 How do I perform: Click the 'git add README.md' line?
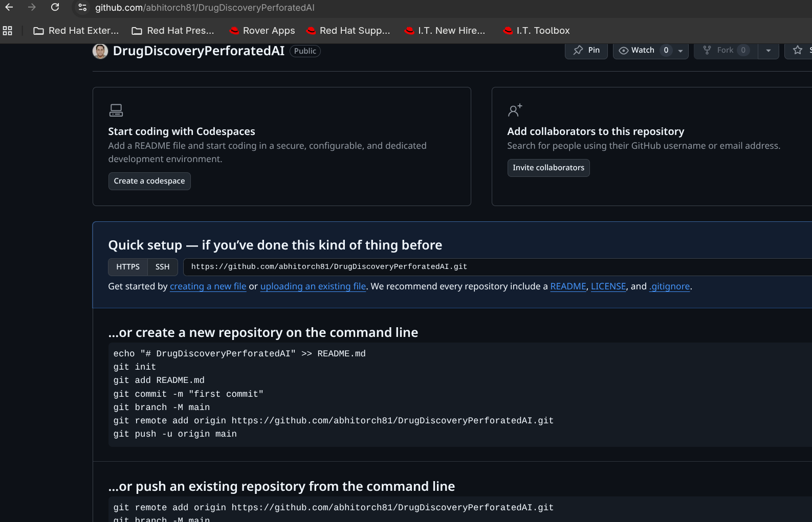(x=159, y=380)
